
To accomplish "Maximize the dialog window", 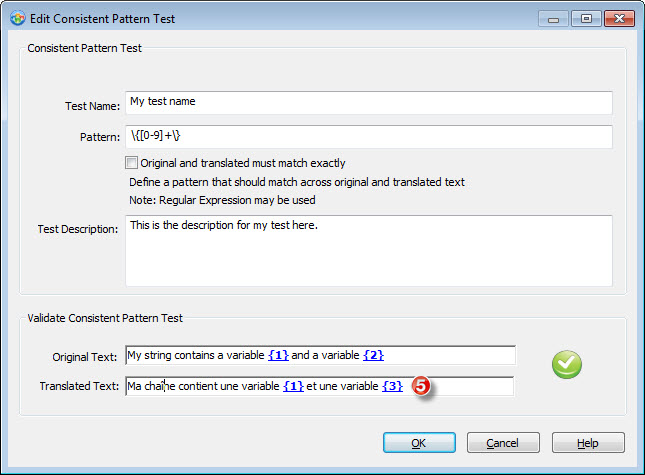I will [x=586, y=19].
